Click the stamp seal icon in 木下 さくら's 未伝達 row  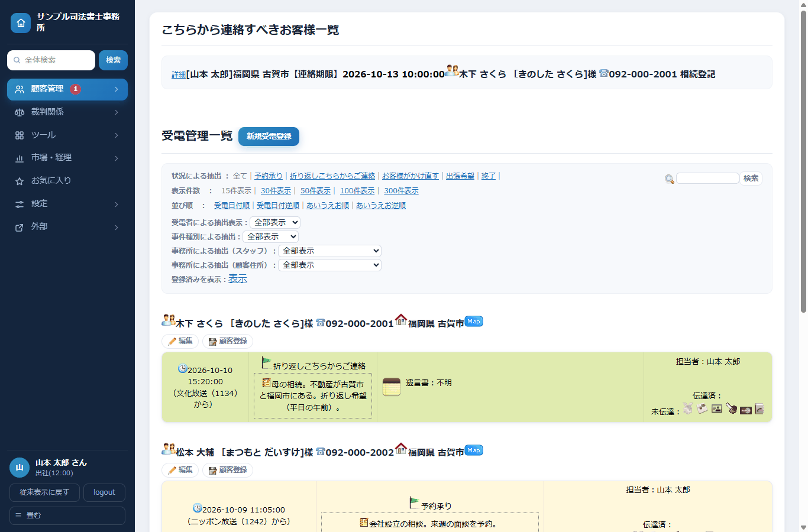tap(732, 408)
